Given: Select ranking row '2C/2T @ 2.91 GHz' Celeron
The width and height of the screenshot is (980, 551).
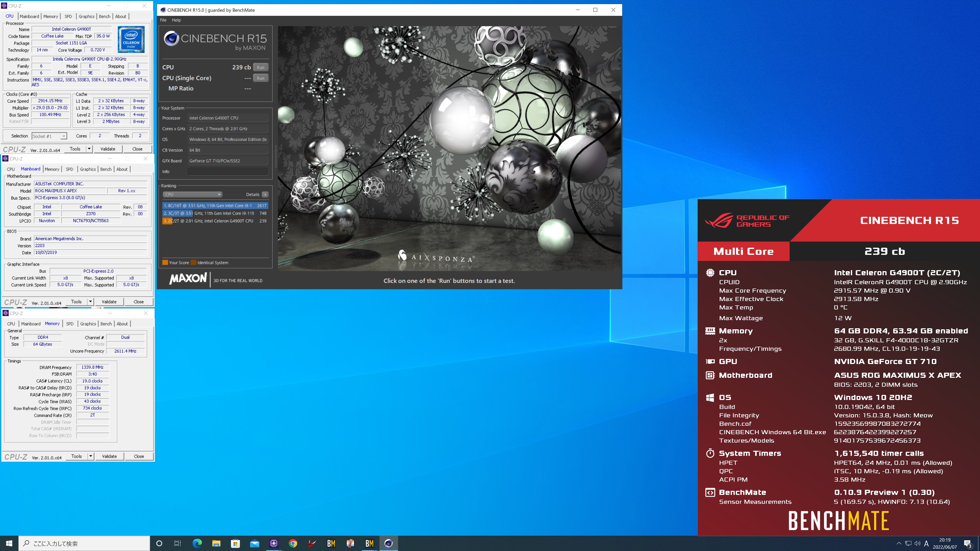Looking at the screenshot, I should coord(215,221).
